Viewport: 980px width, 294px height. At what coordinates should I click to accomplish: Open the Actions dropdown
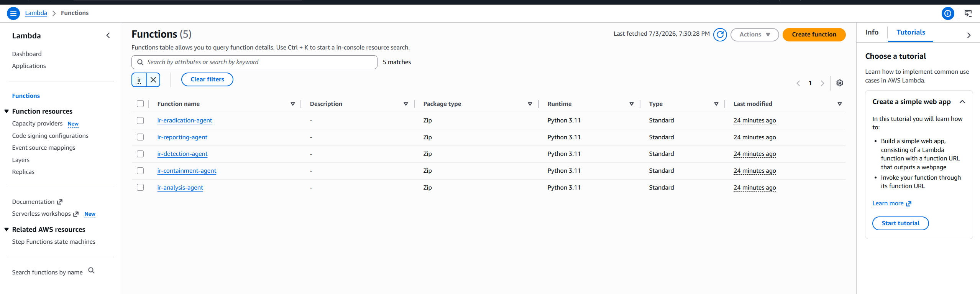(754, 35)
